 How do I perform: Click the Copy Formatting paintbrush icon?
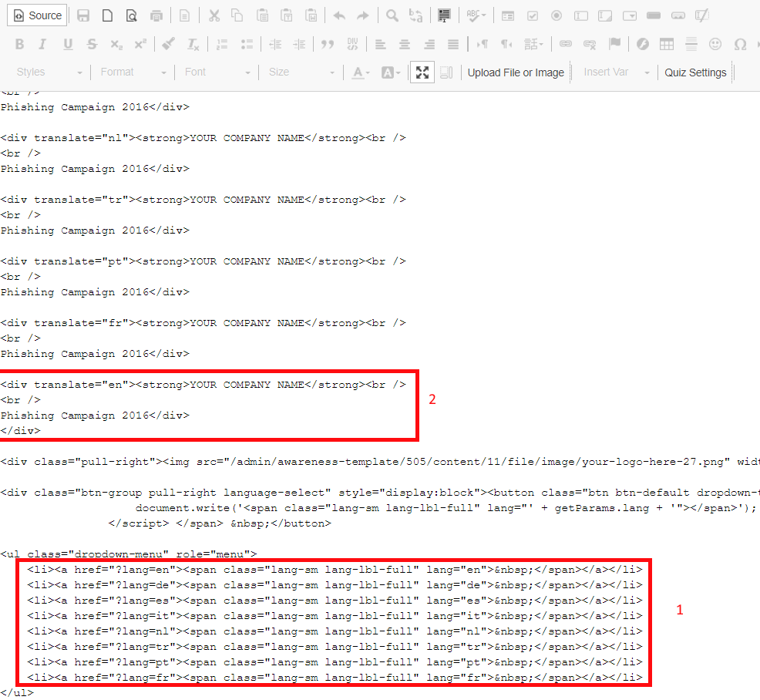point(168,44)
